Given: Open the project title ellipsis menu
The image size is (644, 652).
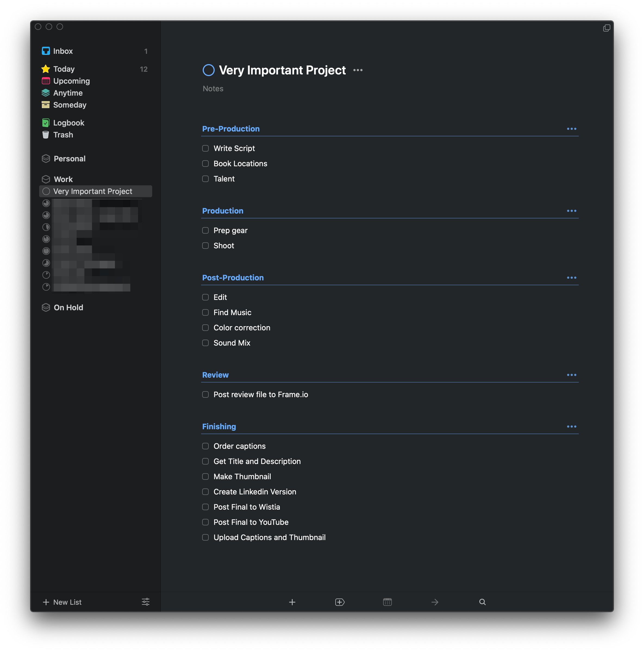Looking at the screenshot, I should [x=358, y=70].
